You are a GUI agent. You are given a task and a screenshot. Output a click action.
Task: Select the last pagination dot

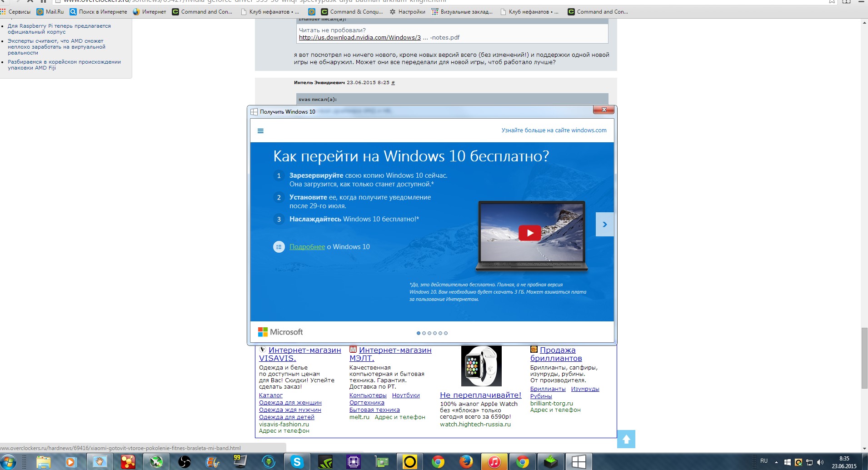click(x=446, y=333)
